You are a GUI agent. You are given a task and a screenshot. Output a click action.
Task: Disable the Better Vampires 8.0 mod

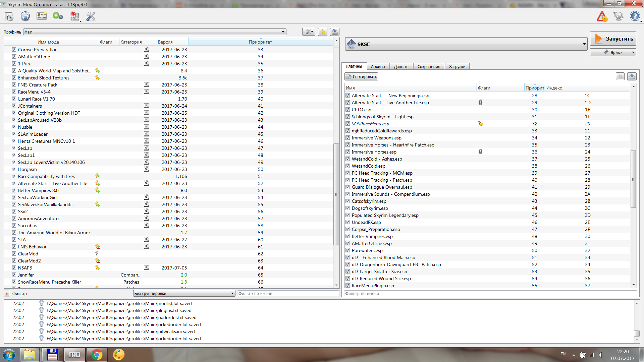[14, 190]
